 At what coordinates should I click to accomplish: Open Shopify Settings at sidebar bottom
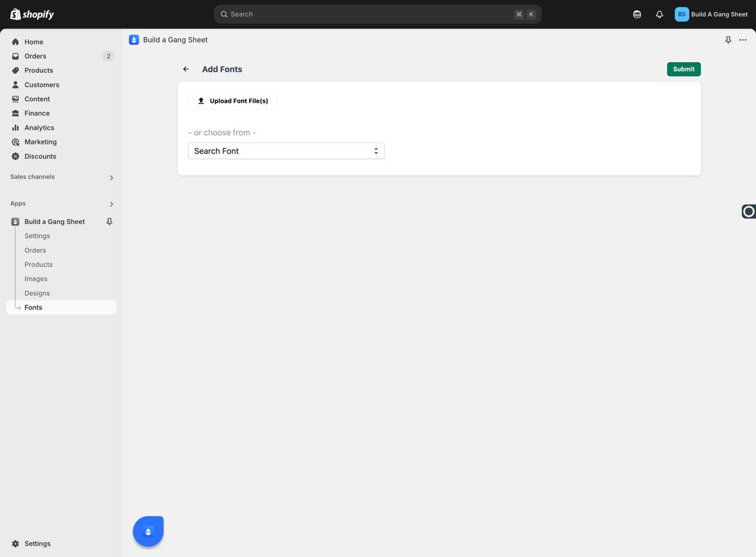point(61,543)
